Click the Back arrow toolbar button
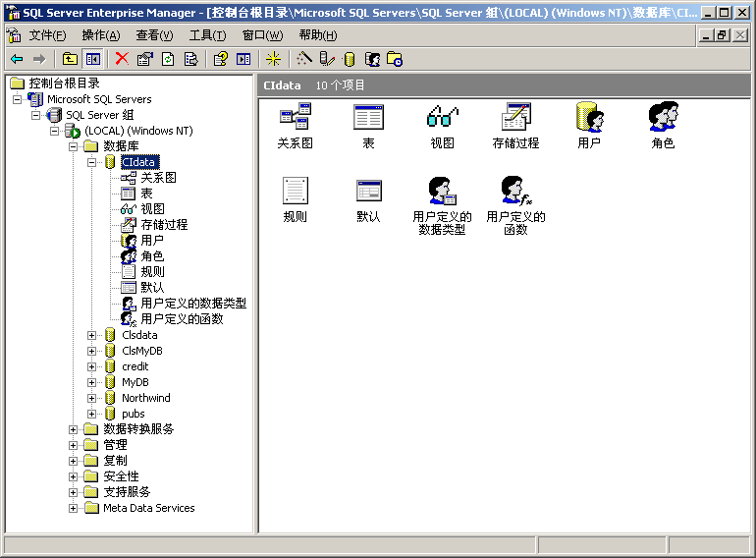This screenshot has width=756, height=558. pyautogui.click(x=17, y=59)
